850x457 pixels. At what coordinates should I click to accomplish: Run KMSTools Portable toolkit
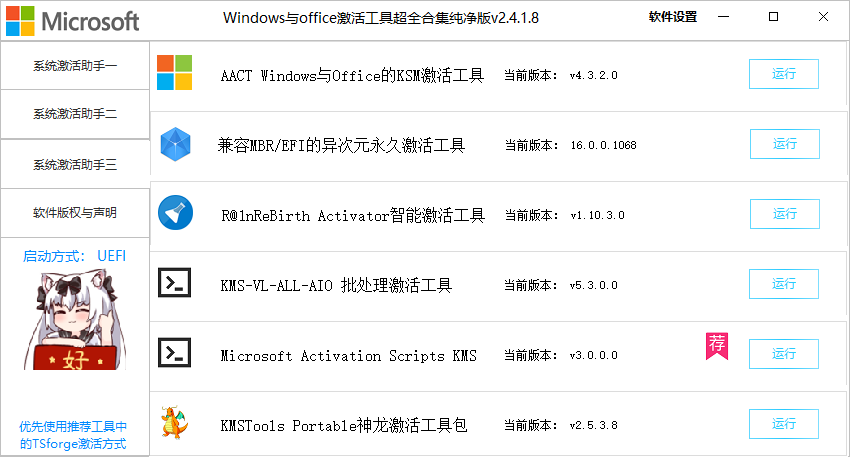pyautogui.click(x=784, y=423)
